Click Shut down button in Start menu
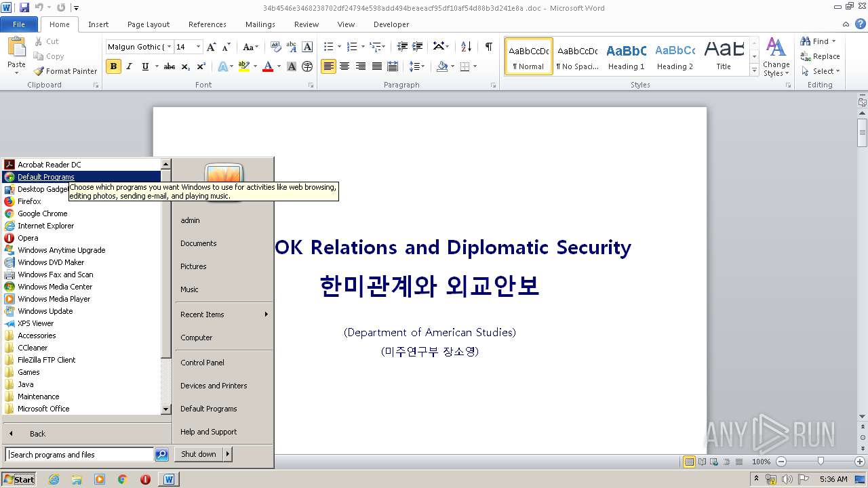Viewport: 868px width, 488px height. click(x=199, y=454)
